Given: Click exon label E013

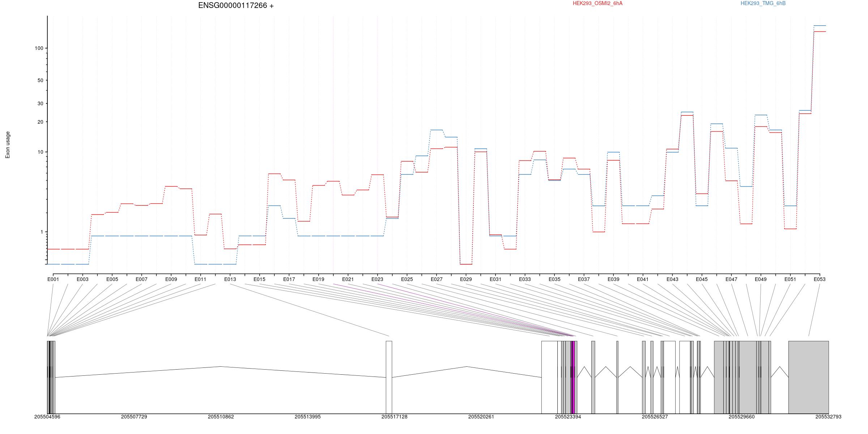Looking at the screenshot, I should click(x=230, y=279).
